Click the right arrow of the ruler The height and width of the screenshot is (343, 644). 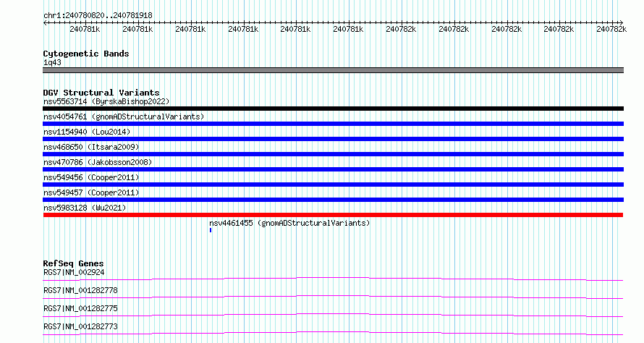pyautogui.click(x=621, y=23)
